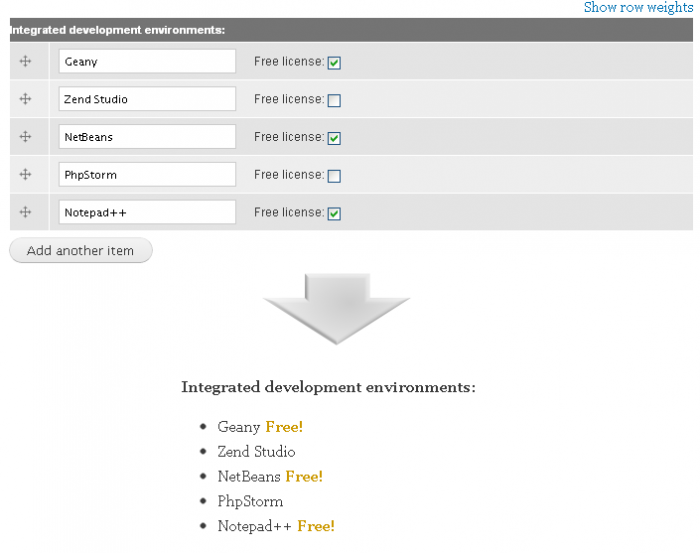The width and height of the screenshot is (700, 553).
Task: Click the 'Free license:' label in the Geany row
Action: [289, 62]
